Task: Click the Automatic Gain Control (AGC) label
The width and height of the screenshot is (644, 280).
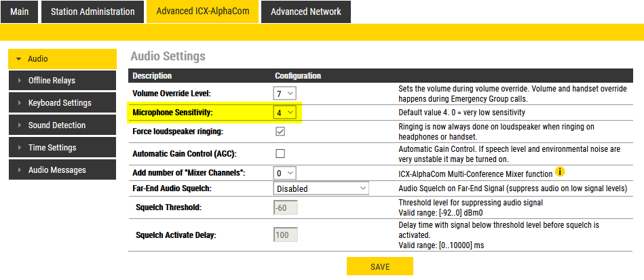Action: click(x=185, y=154)
